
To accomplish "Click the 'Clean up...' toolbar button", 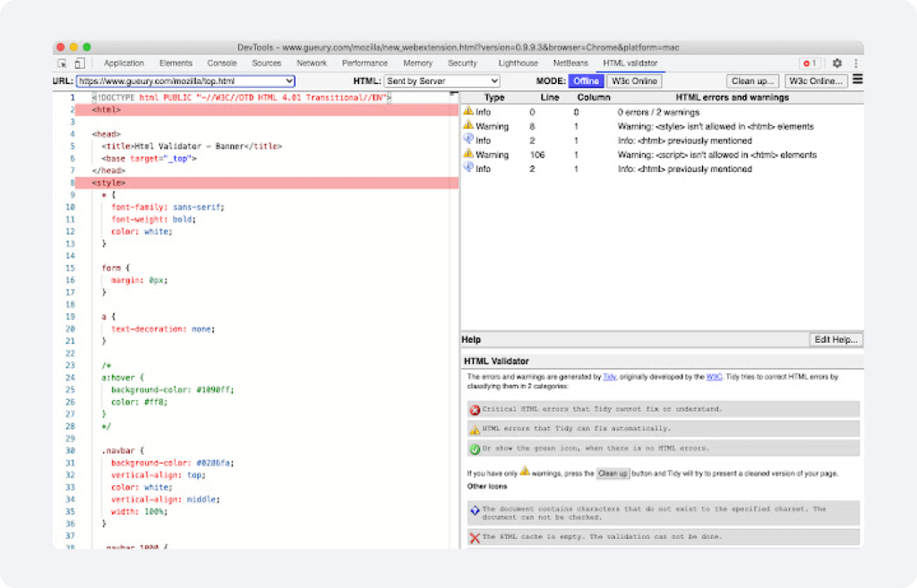I will [752, 81].
